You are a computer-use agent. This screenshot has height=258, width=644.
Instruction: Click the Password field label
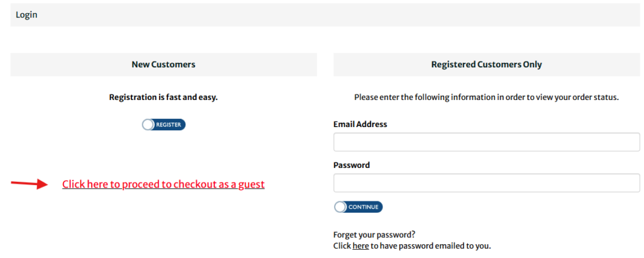tap(352, 165)
